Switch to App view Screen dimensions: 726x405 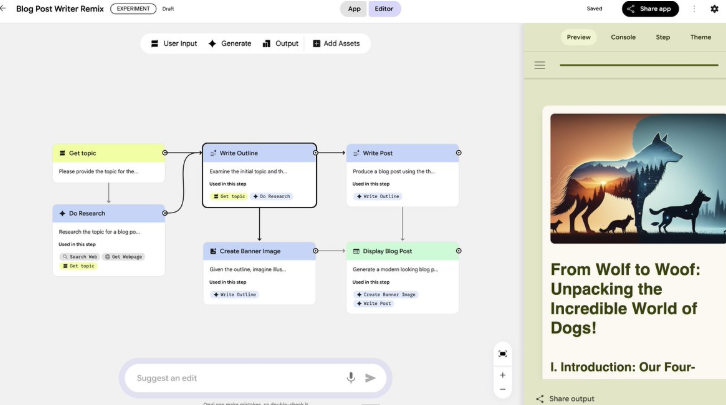[354, 9]
